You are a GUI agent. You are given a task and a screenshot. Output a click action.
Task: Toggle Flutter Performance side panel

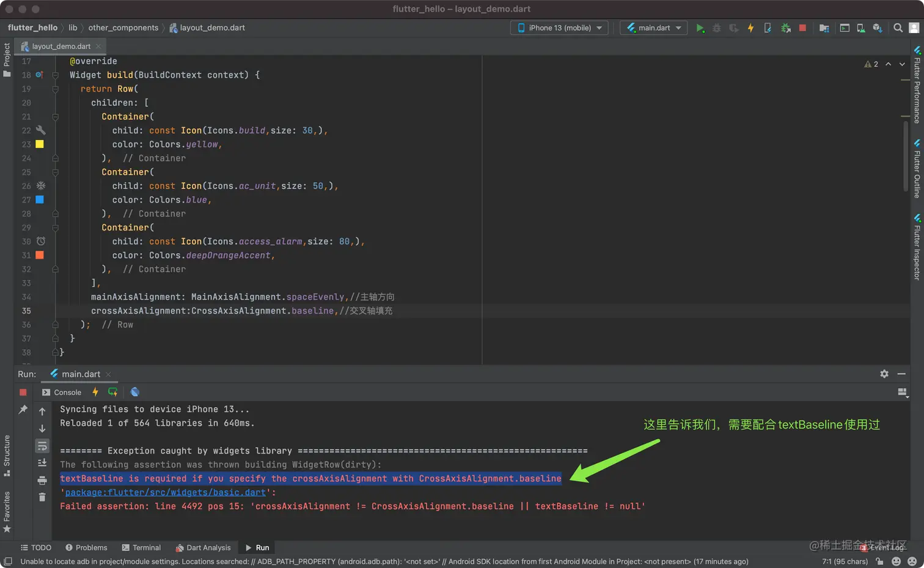917,84
